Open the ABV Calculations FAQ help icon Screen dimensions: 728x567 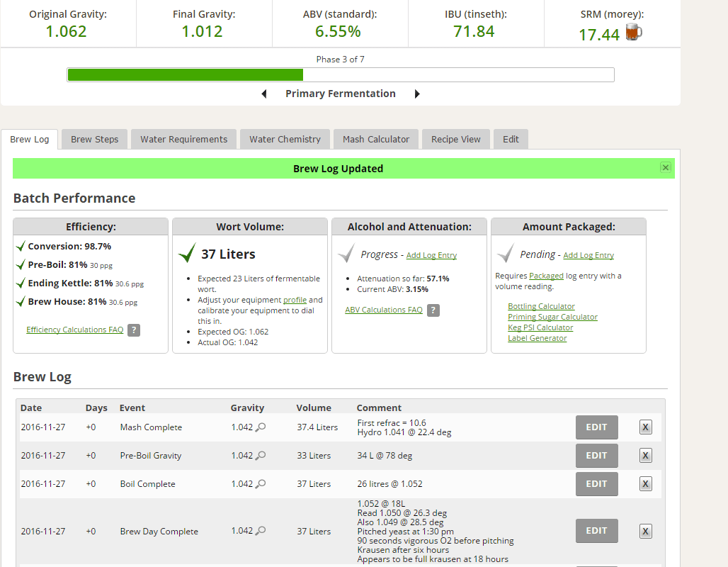433,310
